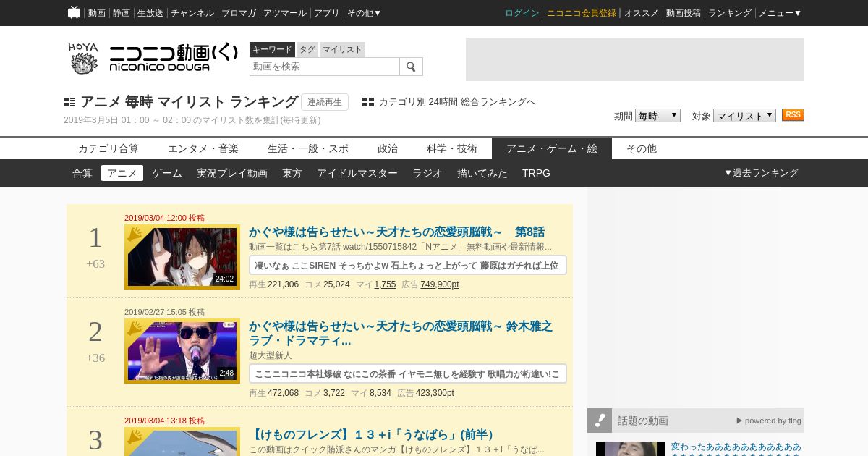Click the orange RSS badge
This screenshot has height=456, width=868.
click(793, 115)
